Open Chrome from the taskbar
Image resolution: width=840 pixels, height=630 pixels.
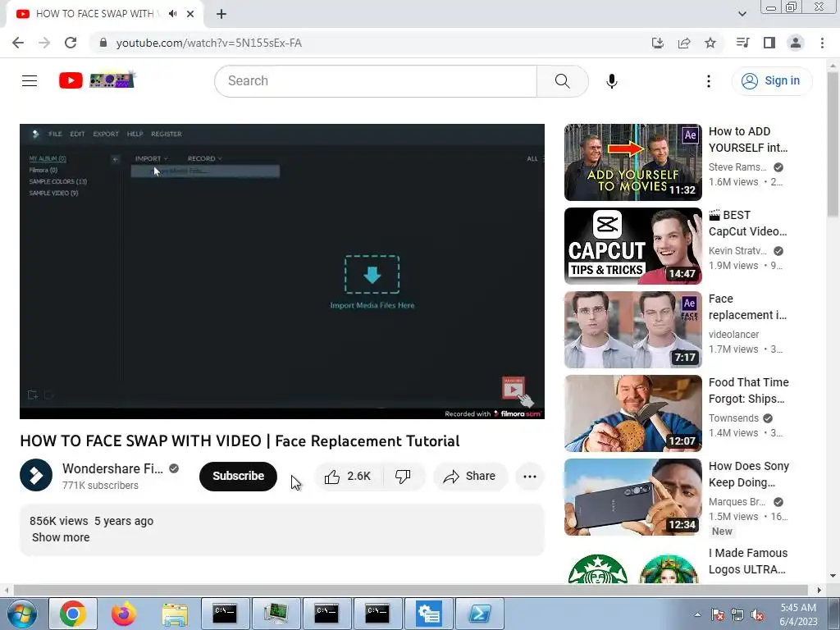pos(73,614)
